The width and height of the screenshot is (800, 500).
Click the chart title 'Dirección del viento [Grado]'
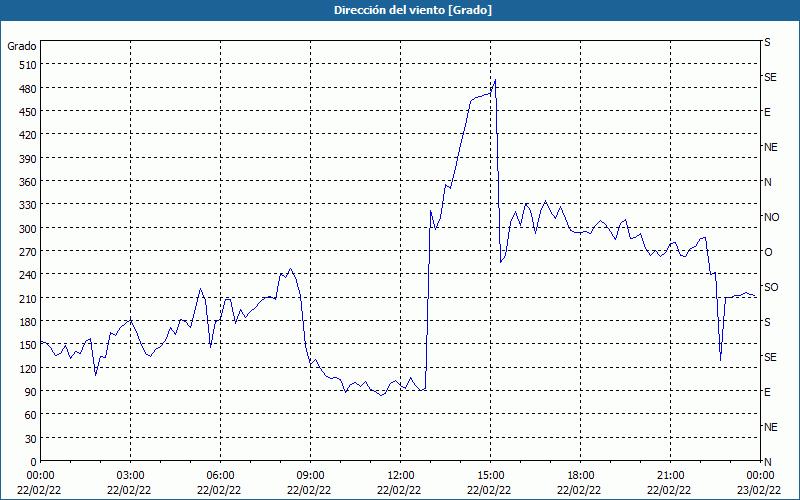[413, 10]
